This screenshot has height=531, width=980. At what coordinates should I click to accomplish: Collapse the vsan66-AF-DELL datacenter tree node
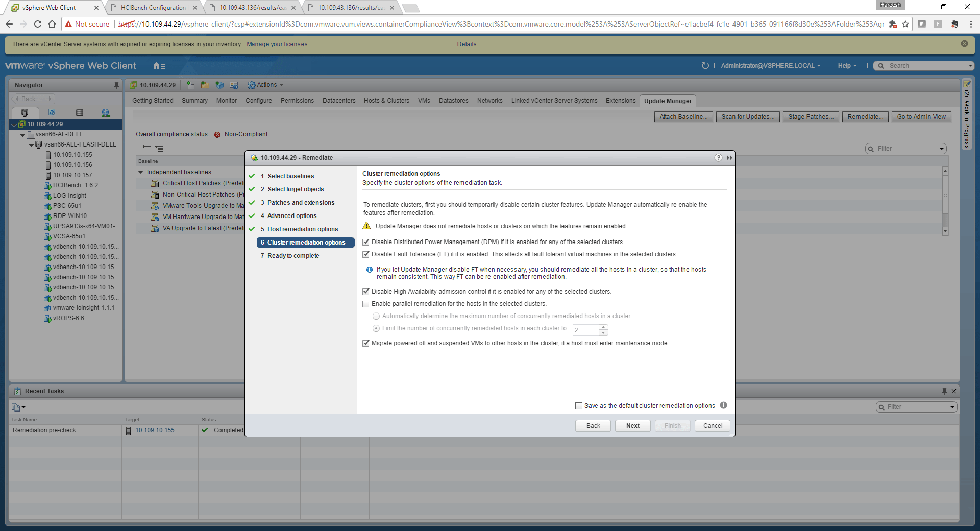click(23, 135)
